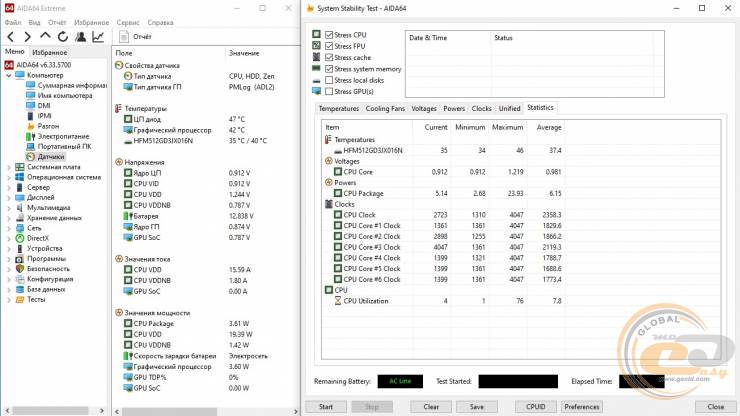Viewport: 740px width, 416px height.
Task: Click the tree panel horizontal scrollbar thumb
Action: [x=50, y=411]
